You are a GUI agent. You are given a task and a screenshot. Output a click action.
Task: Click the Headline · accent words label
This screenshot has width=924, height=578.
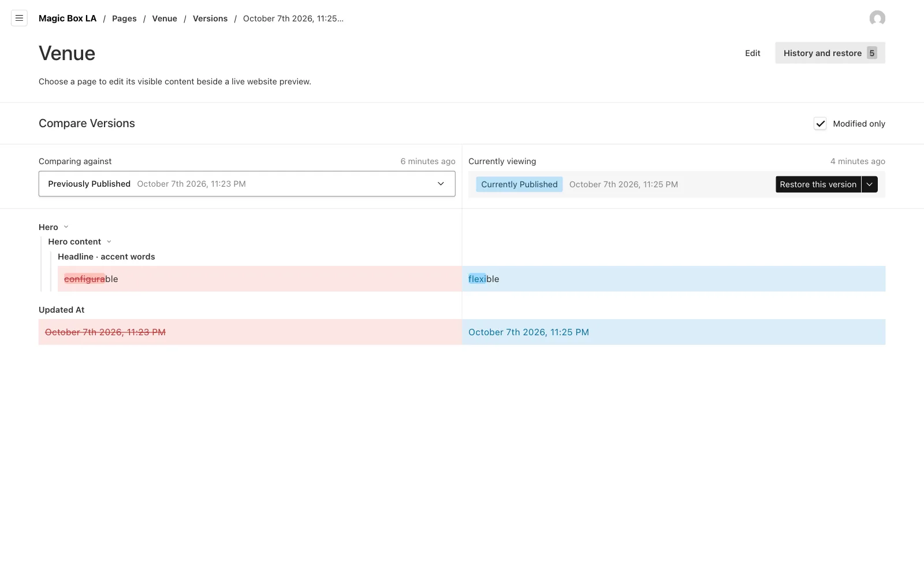[x=106, y=257]
